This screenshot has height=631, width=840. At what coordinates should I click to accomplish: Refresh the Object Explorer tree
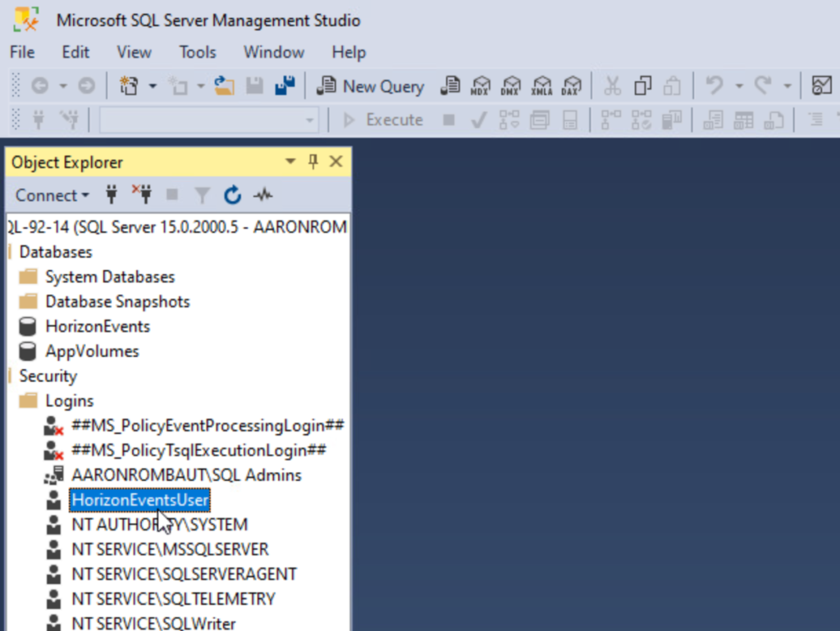point(233,195)
